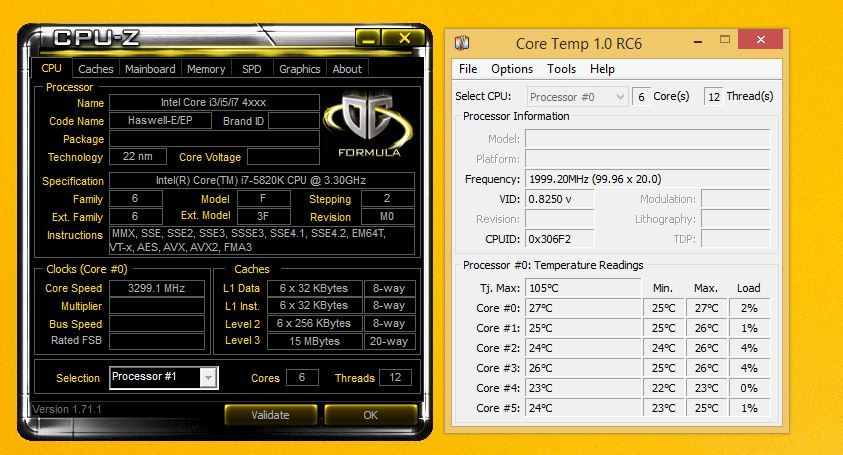Image resolution: width=843 pixels, height=455 pixels.
Task: Open the Mainboard tab
Action: (150, 69)
